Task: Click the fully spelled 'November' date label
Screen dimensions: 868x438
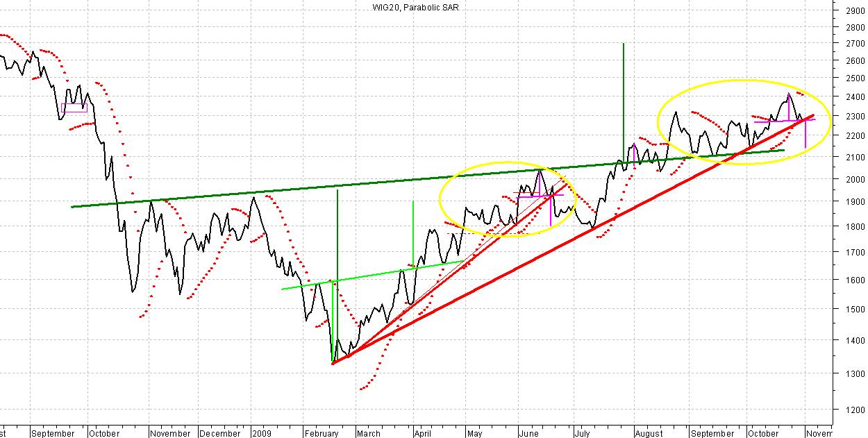Action: coord(169,433)
